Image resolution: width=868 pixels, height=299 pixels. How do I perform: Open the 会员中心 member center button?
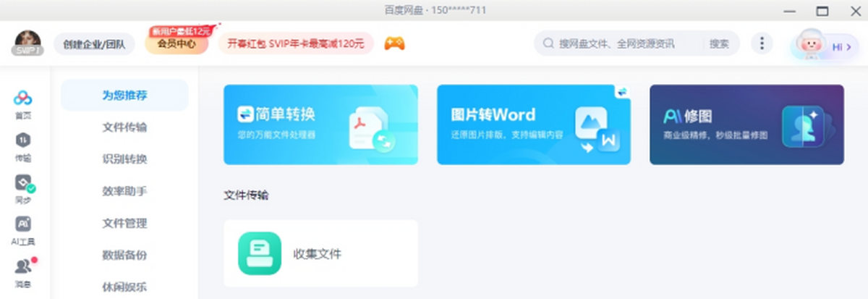click(x=177, y=44)
